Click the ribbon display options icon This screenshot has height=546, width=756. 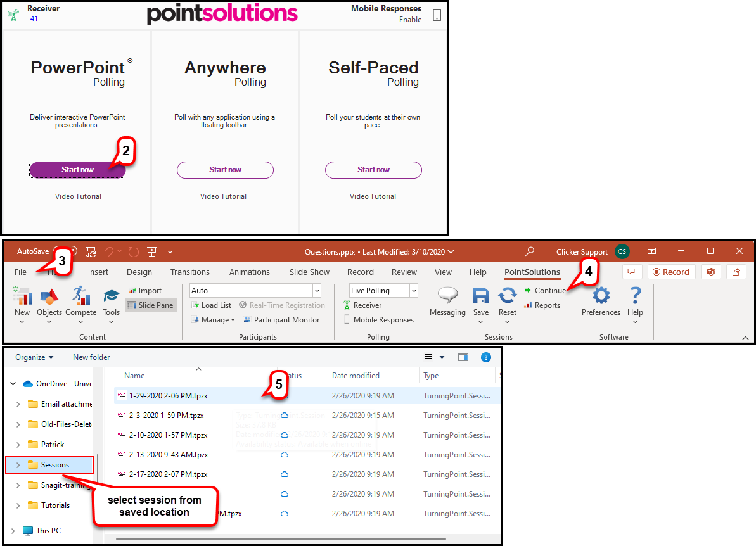tap(651, 251)
